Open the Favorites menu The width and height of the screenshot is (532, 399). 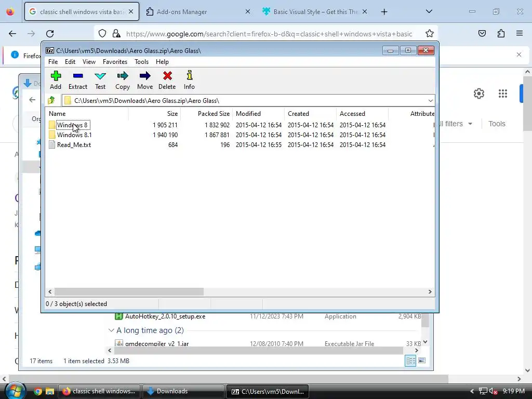[115, 62]
